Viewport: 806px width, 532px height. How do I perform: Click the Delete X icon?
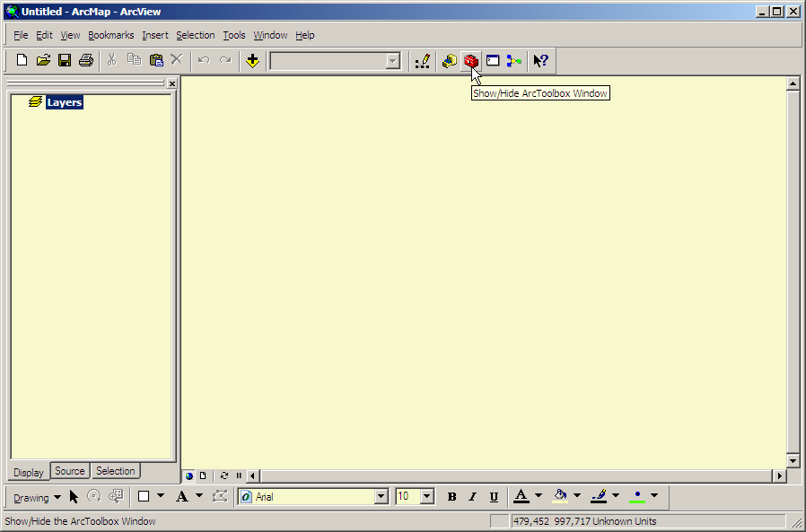coord(177,61)
